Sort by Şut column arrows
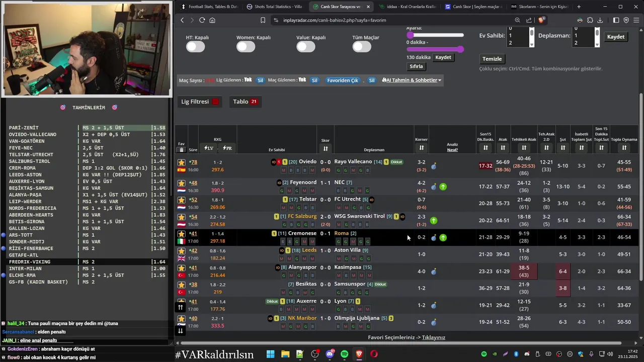The height and width of the screenshot is (362, 644). (562, 147)
